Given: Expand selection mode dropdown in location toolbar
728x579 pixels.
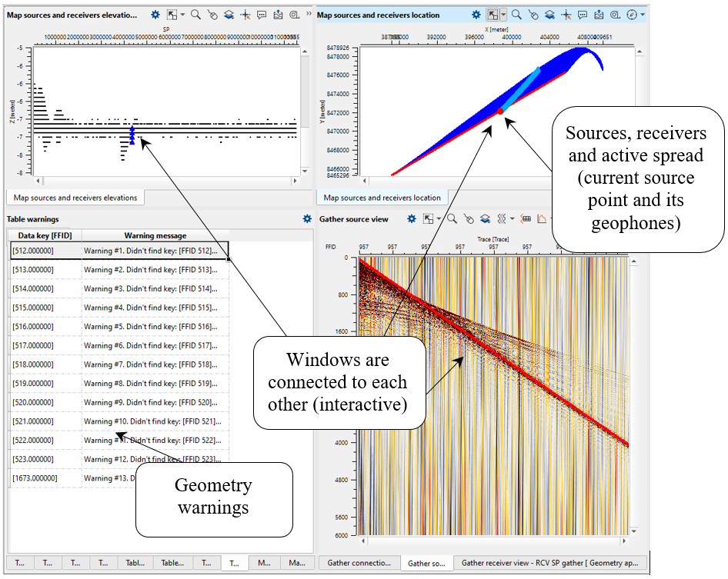Looking at the screenshot, I should 503,15.
